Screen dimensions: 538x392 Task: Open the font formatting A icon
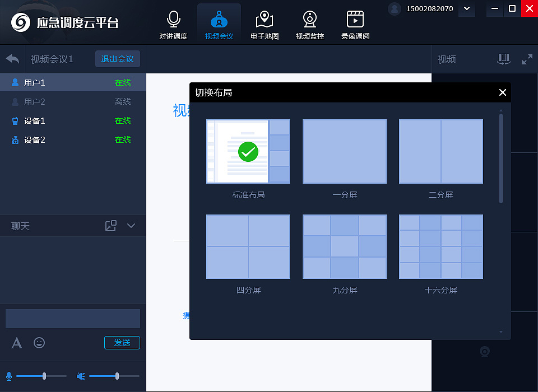coord(17,343)
